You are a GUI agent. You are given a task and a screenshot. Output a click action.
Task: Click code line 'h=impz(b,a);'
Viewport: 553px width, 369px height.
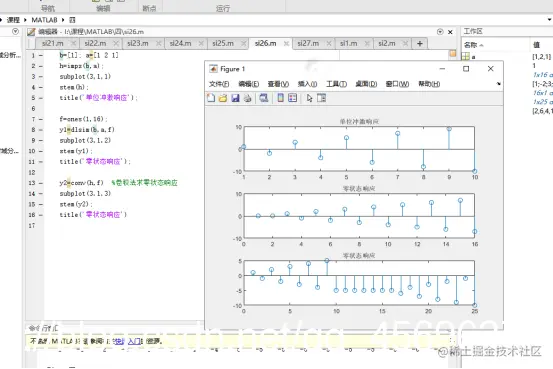coord(81,66)
